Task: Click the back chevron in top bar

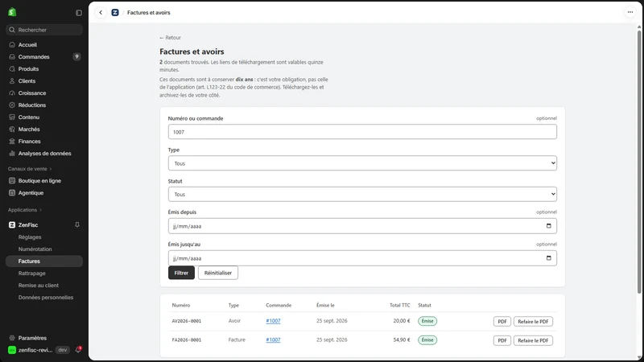Action: click(x=101, y=13)
